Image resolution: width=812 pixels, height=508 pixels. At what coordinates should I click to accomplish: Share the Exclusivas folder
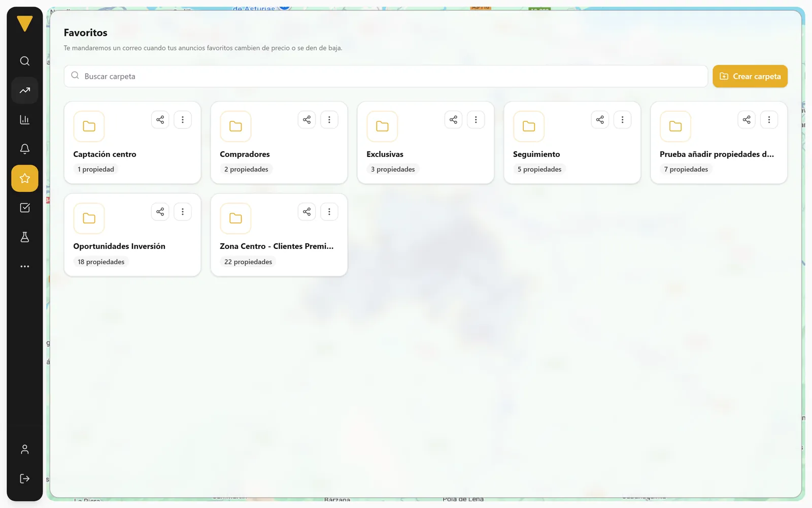[453, 120]
